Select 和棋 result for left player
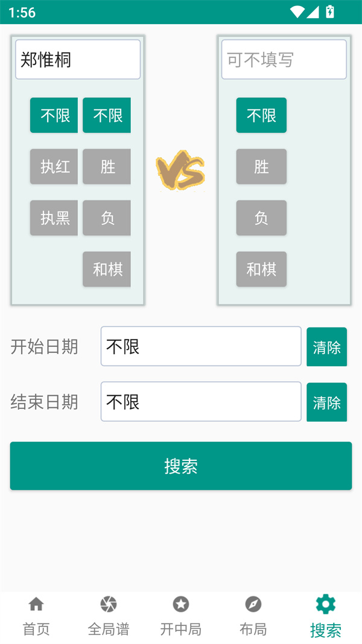Viewport: 362px width, 644px height. [x=106, y=269]
